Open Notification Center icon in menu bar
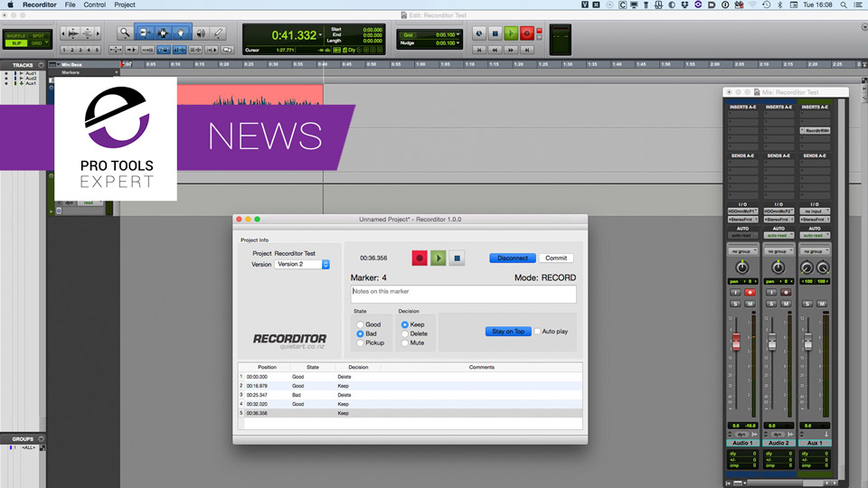 [x=859, y=5]
